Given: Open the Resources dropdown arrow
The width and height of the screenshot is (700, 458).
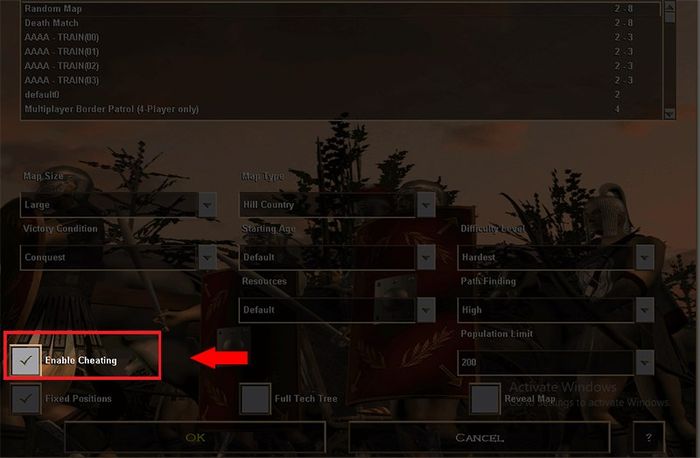Looking at the screenshot, I should pos(426,310).
